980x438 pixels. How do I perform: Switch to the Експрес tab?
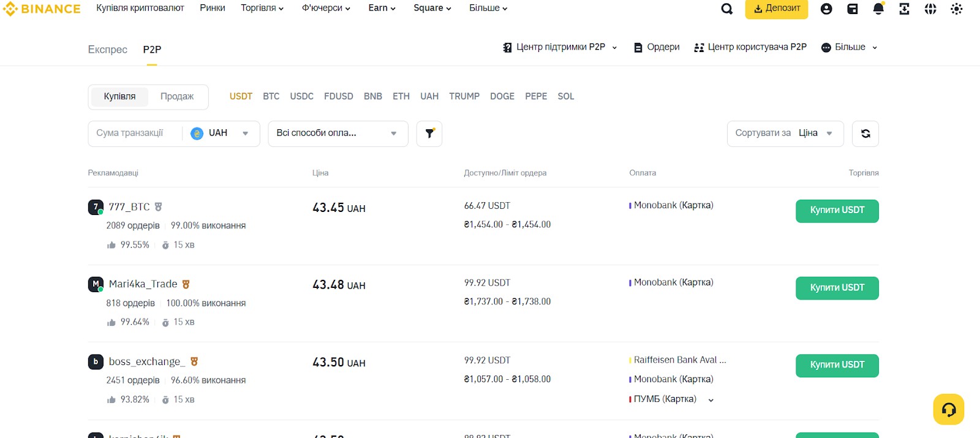pos(108,50)
